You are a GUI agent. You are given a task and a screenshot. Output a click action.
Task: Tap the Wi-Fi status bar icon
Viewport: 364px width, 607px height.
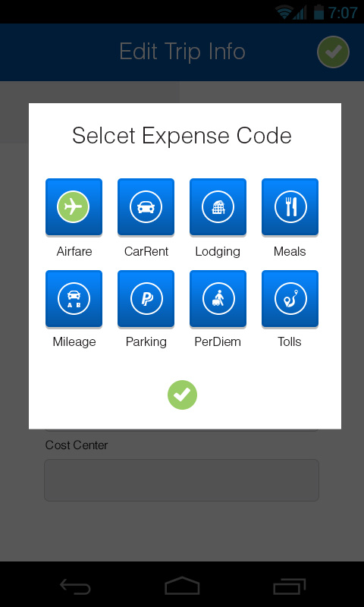click(x=284, y=12)
